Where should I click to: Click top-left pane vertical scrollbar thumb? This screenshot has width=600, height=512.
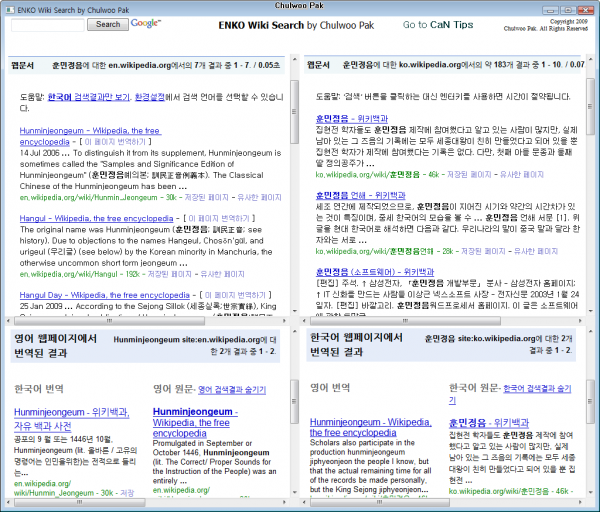click(x=294, y=112)
